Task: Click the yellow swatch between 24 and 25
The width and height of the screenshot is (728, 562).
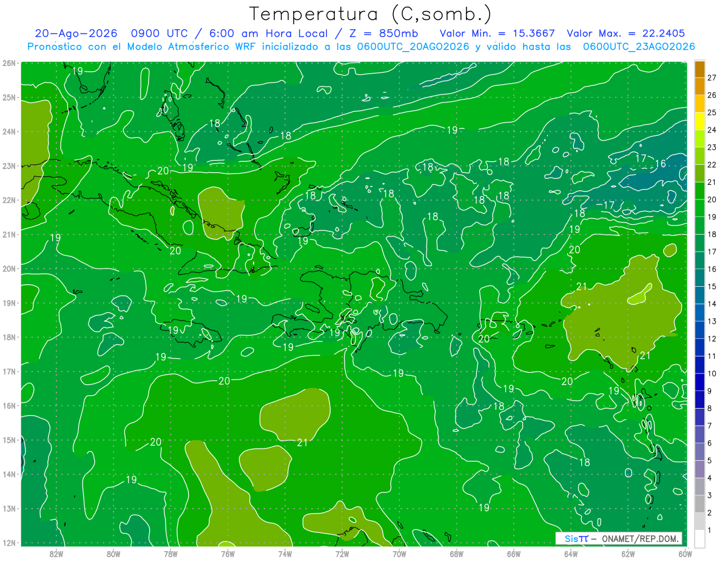Action: tap(699, 121)
